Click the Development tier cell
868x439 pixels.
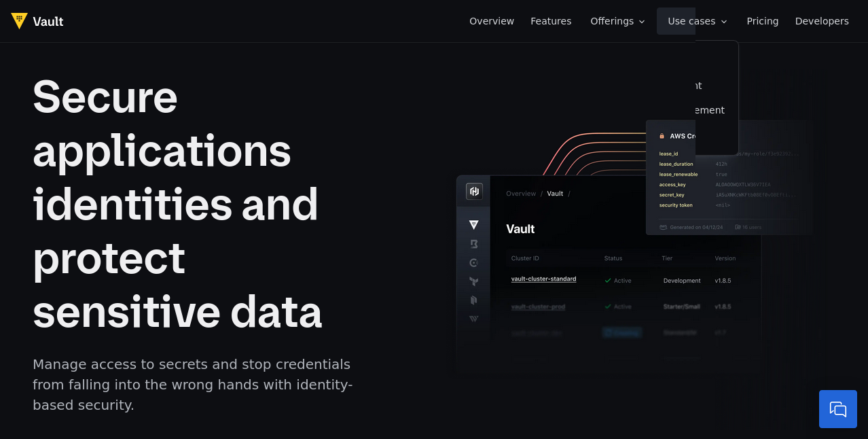pyautogui.click(x=682, y=281)
